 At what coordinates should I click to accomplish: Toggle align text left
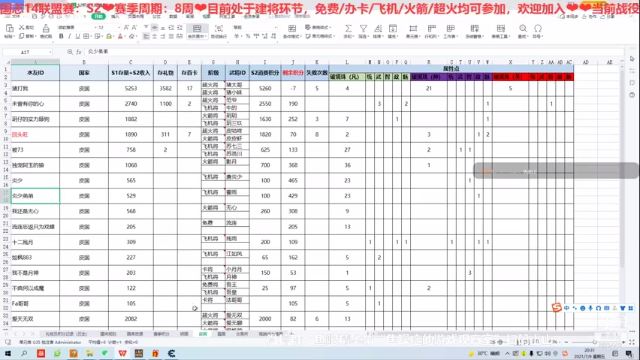pos(146,36)
